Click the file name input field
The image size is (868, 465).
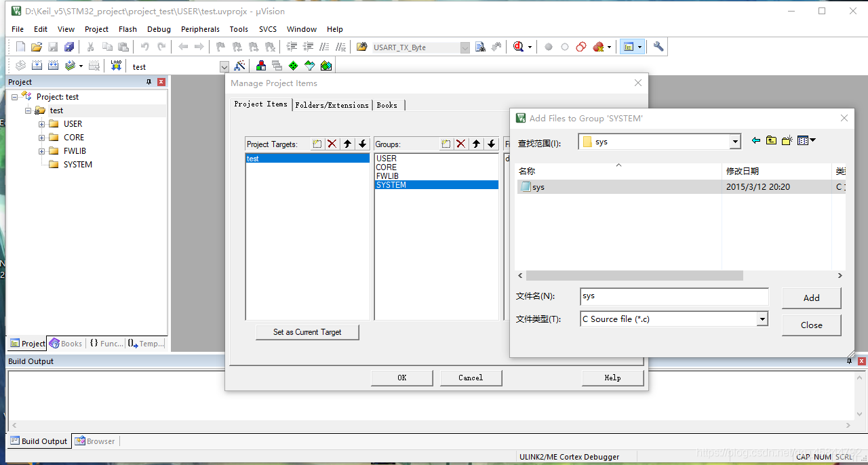(x=675, y=296)
